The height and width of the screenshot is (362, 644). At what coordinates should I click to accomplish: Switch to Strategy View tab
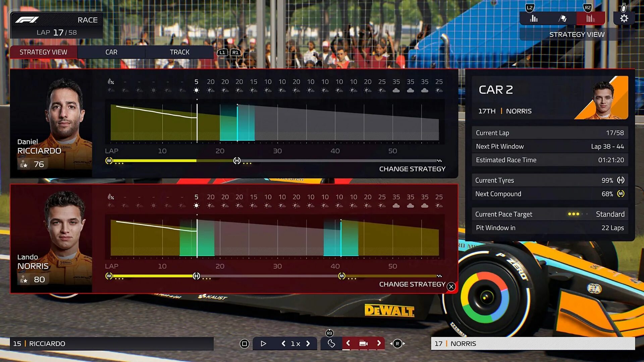(43, 52)
